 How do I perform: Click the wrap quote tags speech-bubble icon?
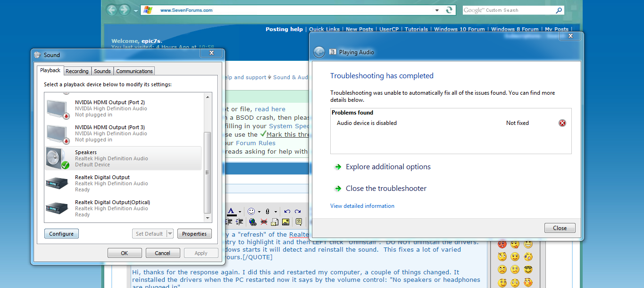tap(299, 222)
